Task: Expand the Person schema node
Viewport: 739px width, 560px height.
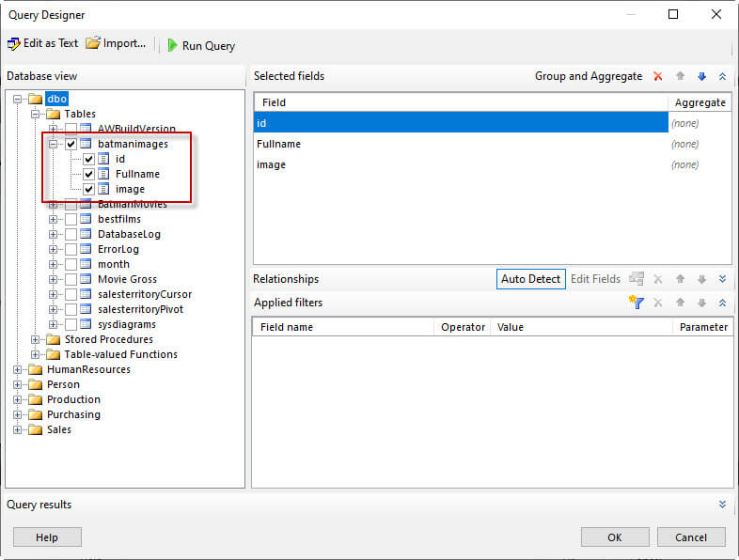Action: [18, 385]
